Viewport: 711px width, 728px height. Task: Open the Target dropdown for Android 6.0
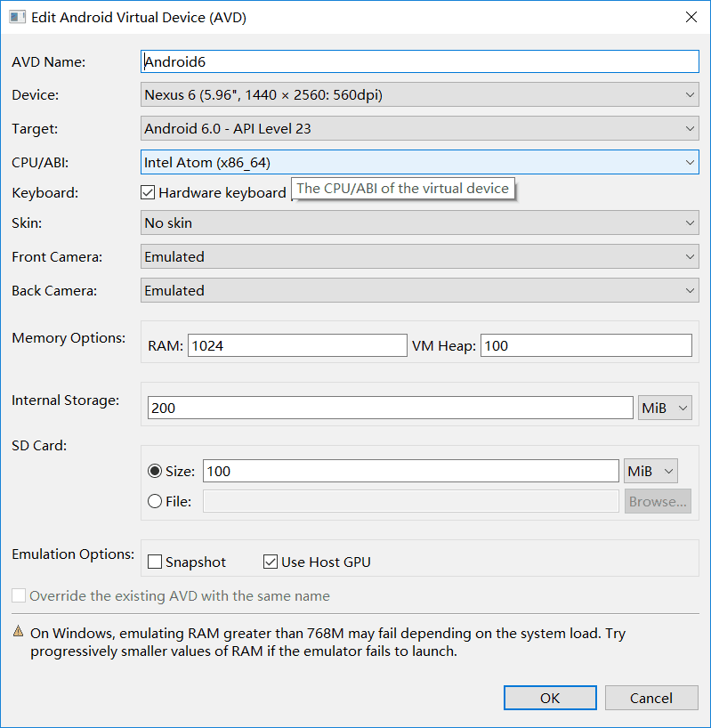(x=419, y=129)
